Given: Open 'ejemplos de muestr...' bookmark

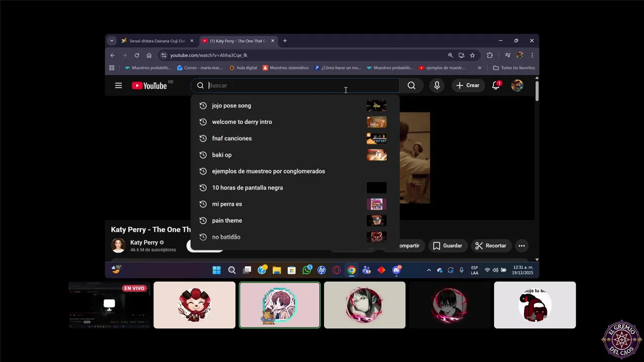Looking at the screenshot, I should coord(442,68).
